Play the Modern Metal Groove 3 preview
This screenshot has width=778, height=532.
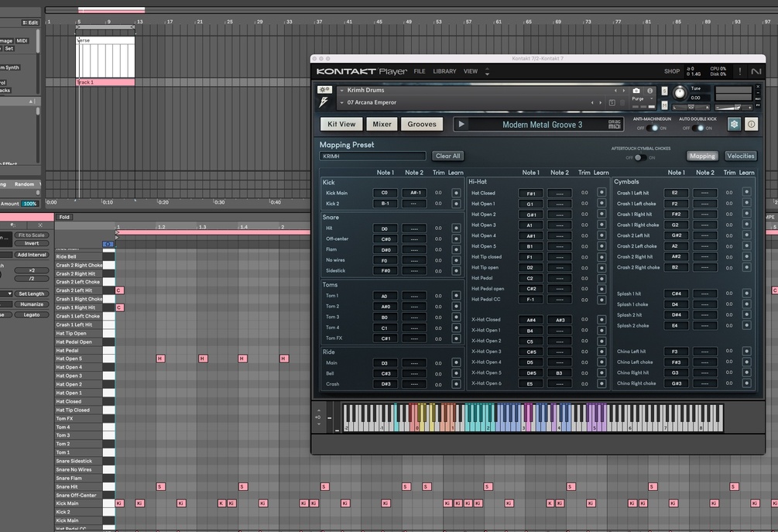(461, 124)
